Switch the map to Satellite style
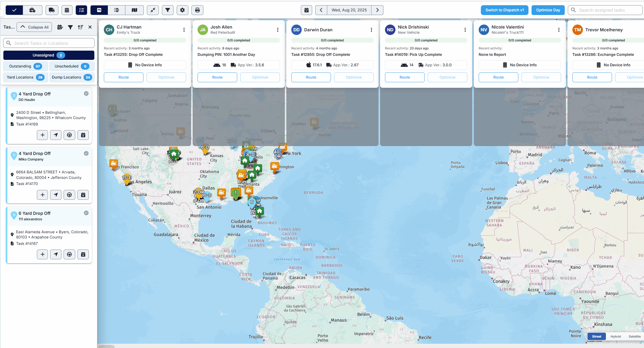 pos(634,336)
